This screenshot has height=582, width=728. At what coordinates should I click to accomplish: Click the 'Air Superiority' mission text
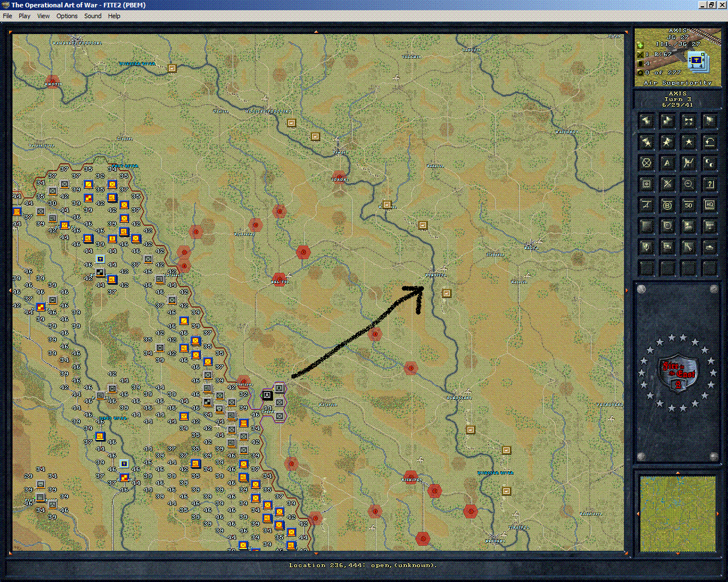coord(677,83)
